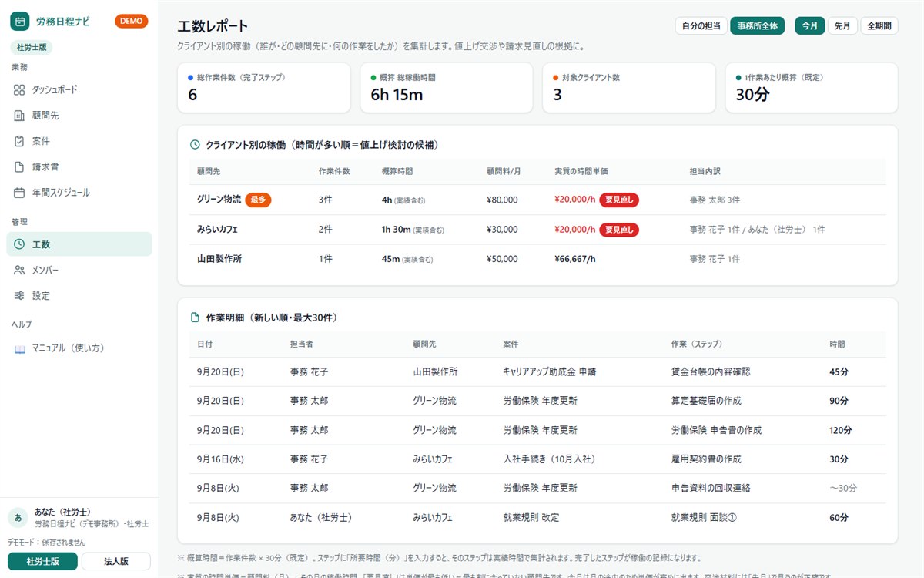The image size is (924, 578).
Task: Click the 工数 clock icon in sidebar
Action: [x=19, y=244]
